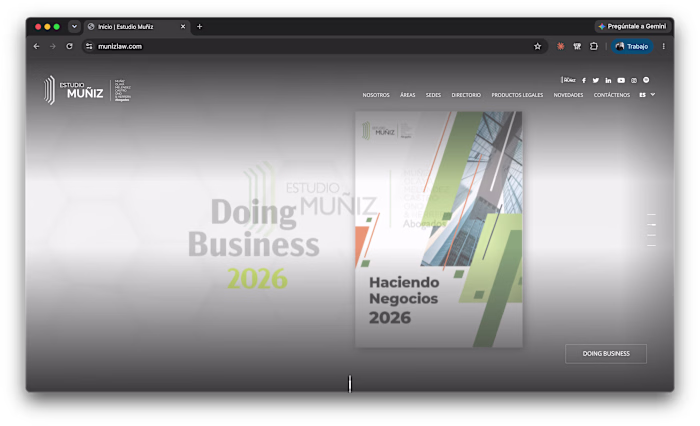Open the tab search dropdown arrow
This screenshot has height=426, width=700.
click(74, 27)
